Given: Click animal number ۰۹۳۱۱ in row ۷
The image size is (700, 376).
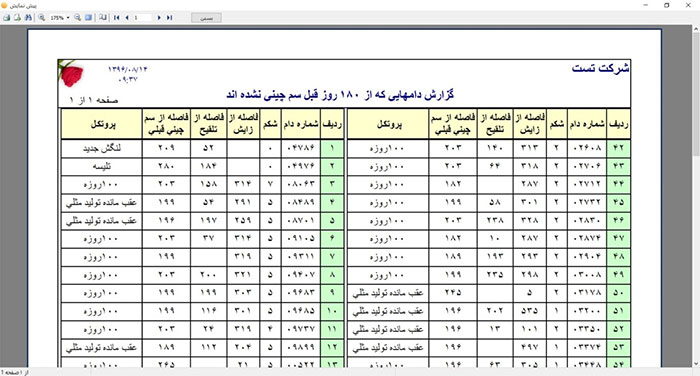Looking at the screenshot, I should (300, 256).
